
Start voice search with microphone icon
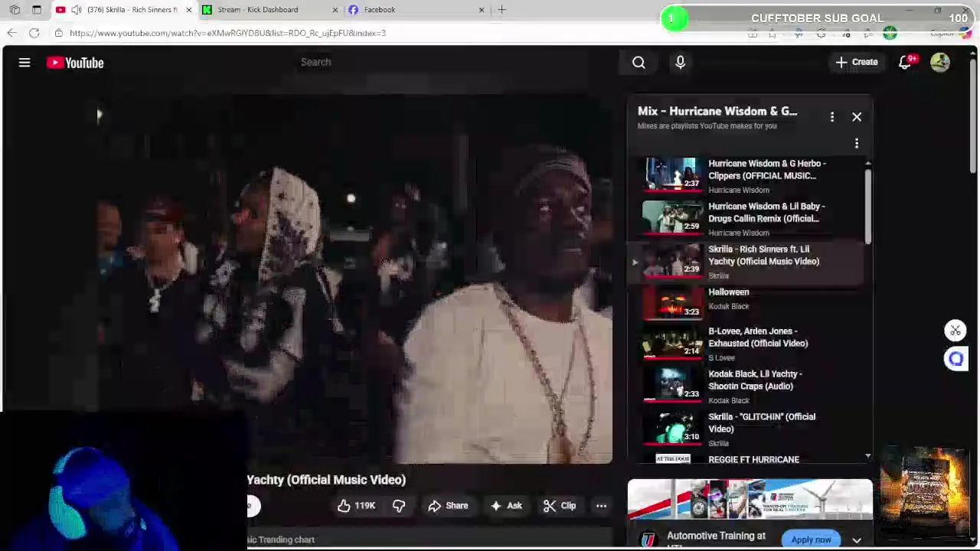click(680, 63)
